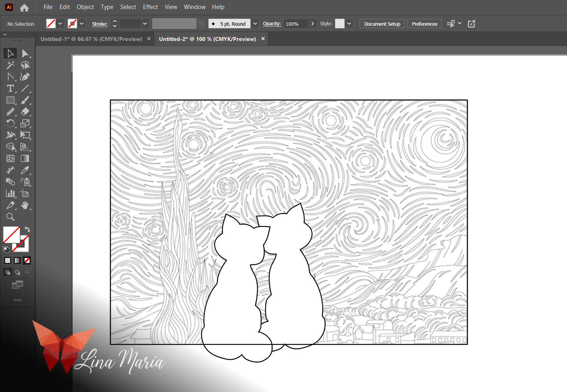Click the fill swatch in the tools panel
The image size is (567, 392).
11,235
